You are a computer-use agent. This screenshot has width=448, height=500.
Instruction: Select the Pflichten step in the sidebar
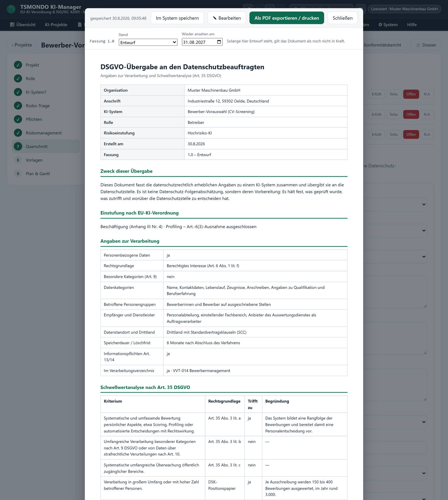click(46, 119)
